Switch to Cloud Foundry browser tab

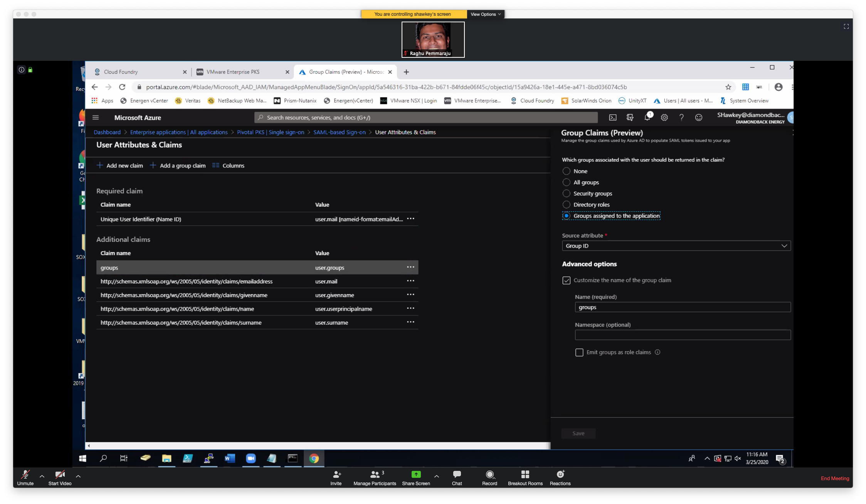point(140,72)
